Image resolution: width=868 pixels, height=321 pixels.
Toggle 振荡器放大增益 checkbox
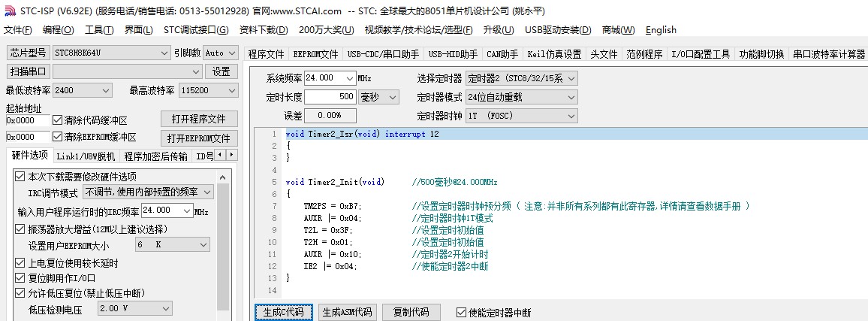pos(20,229)
